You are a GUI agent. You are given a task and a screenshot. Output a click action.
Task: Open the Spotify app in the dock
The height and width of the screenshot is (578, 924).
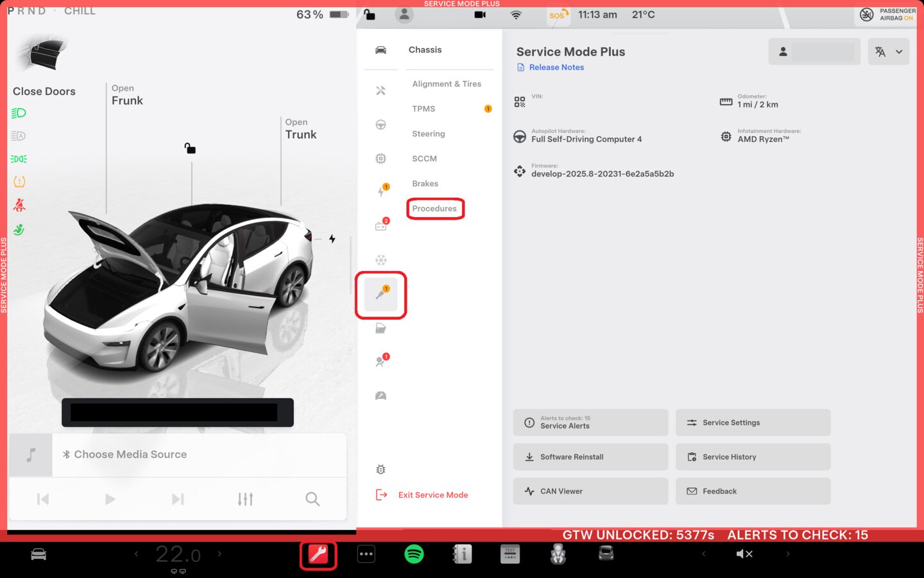(x=414, y=554)
